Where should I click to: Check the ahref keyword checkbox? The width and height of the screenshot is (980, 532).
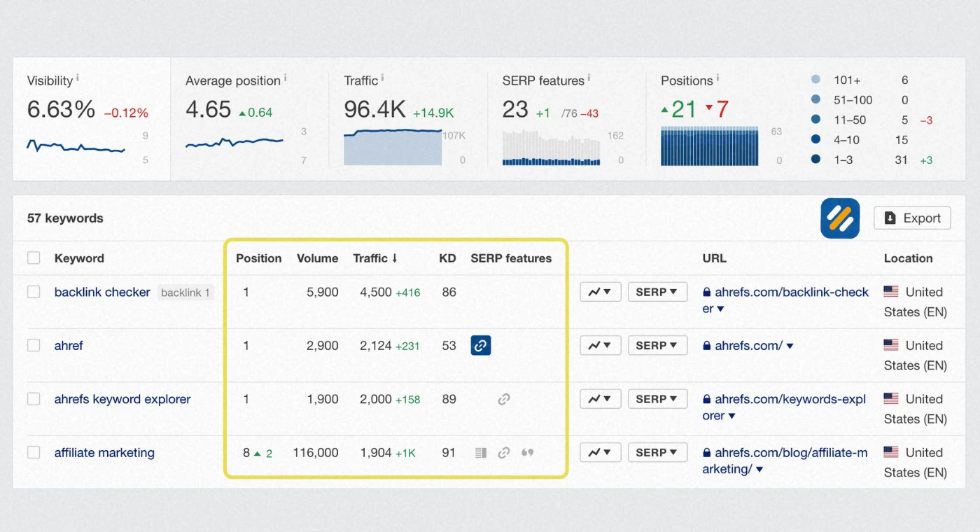[x=34, y=345]
